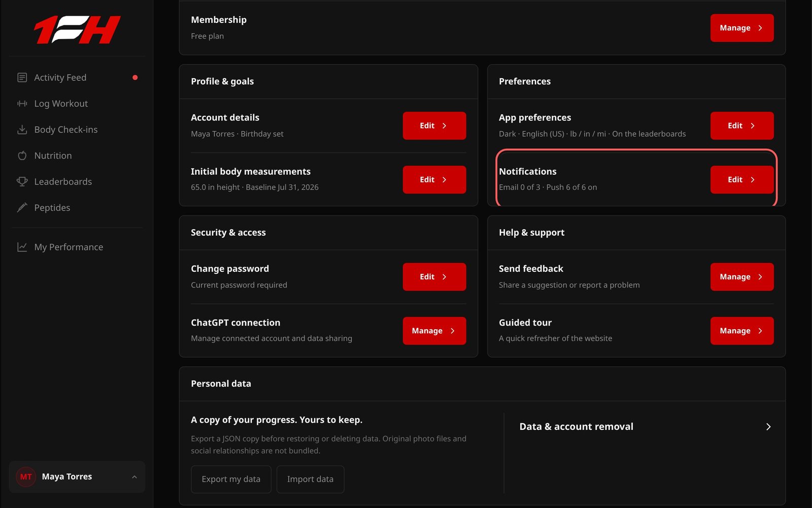The image size is (812, 508).
Task: Click the Peptides syringe icon
Action: click(22, 207)
